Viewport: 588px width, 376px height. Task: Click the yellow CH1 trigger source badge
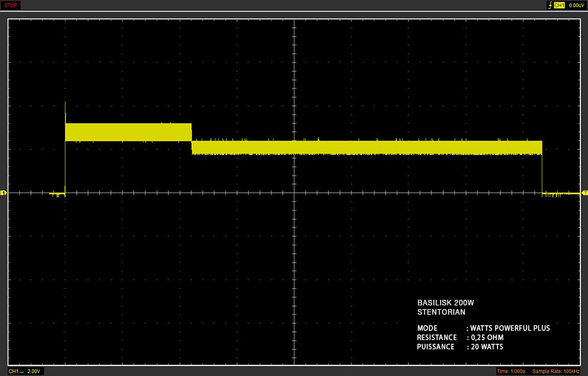point(559,5)
